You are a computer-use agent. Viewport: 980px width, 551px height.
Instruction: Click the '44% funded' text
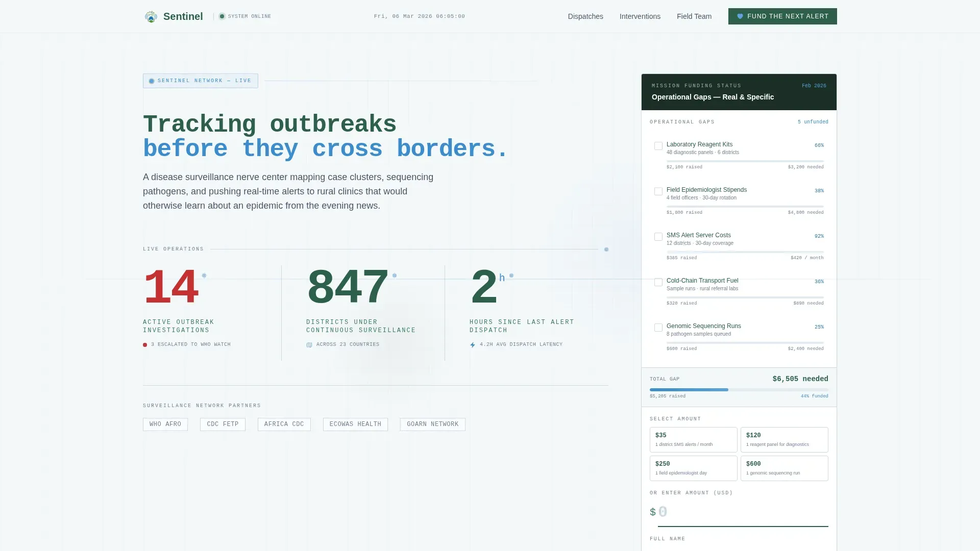[814, 396]
